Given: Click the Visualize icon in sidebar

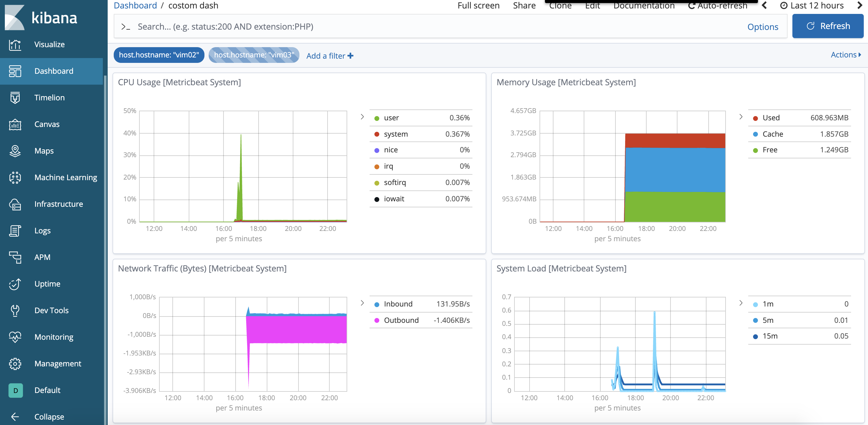Looking at the screenshot, I should point(15,44).
